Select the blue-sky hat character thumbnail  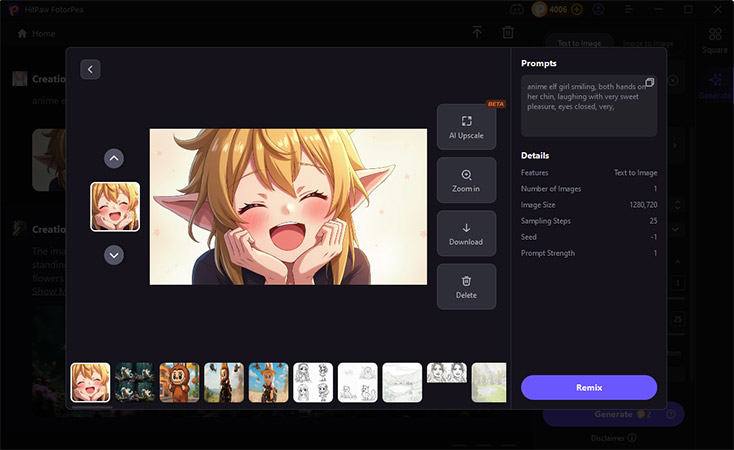[x=268, y=382]
